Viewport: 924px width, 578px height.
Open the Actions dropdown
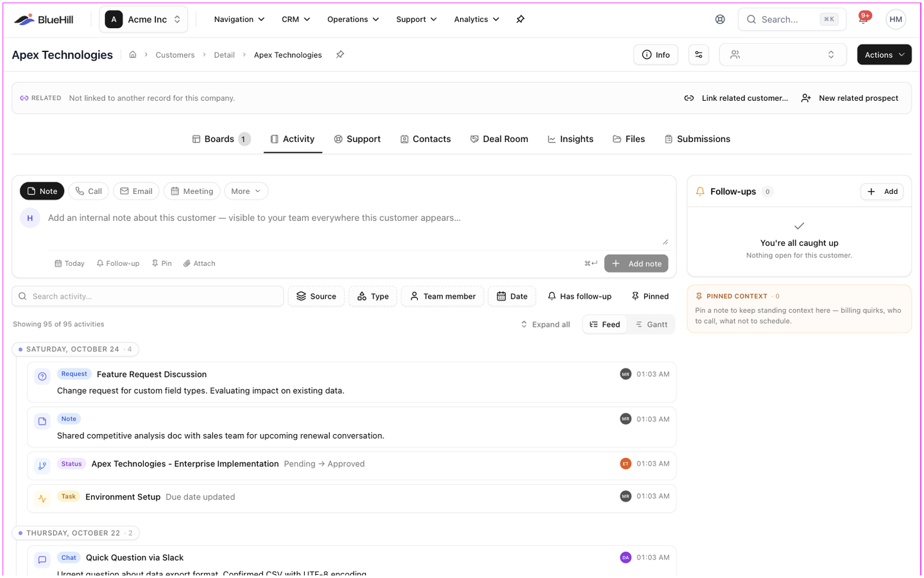884,55
